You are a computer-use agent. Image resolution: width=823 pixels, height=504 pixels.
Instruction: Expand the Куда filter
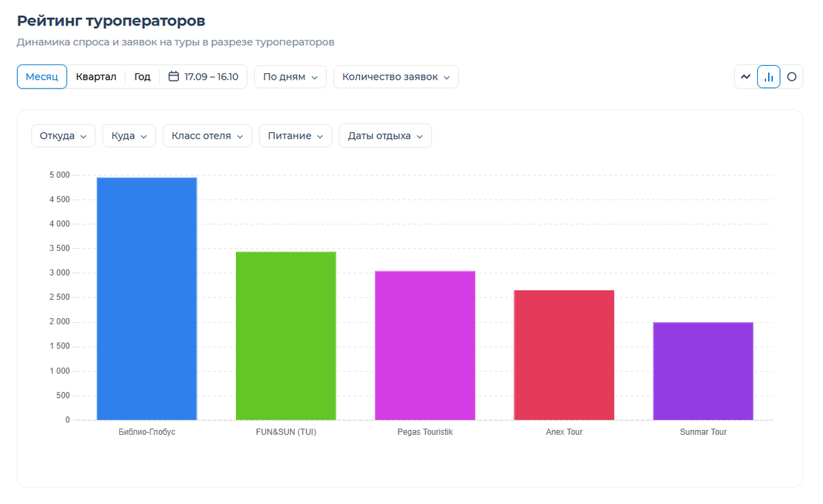[129, 136]
